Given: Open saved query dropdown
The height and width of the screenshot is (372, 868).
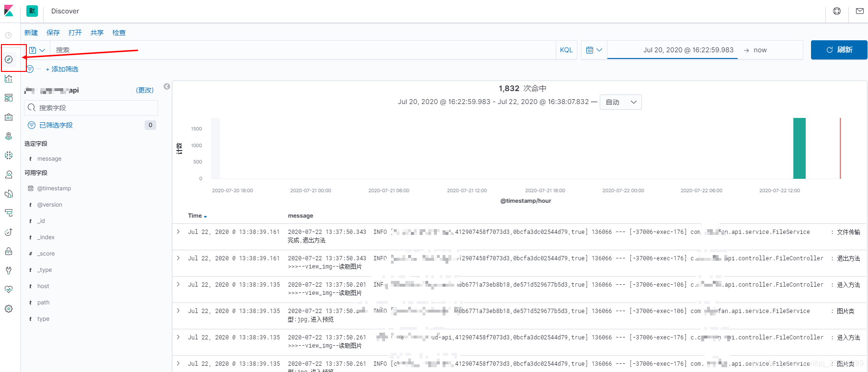Looking at the screenshot, I should coord(37,50).
